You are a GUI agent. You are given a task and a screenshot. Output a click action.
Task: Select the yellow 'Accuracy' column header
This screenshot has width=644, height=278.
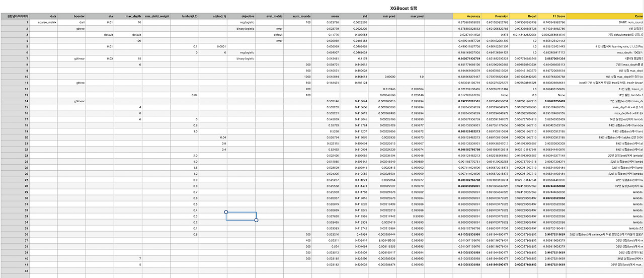(467, 17)
